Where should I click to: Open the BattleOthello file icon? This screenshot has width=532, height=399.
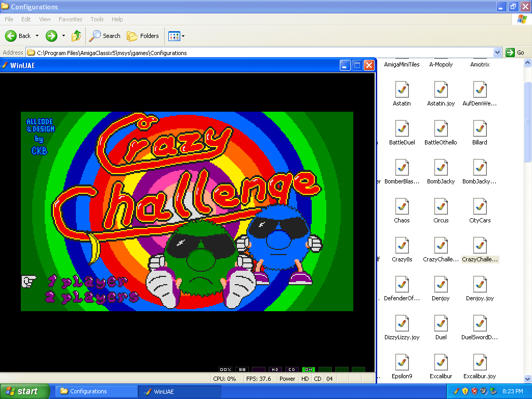coord(441,129)
